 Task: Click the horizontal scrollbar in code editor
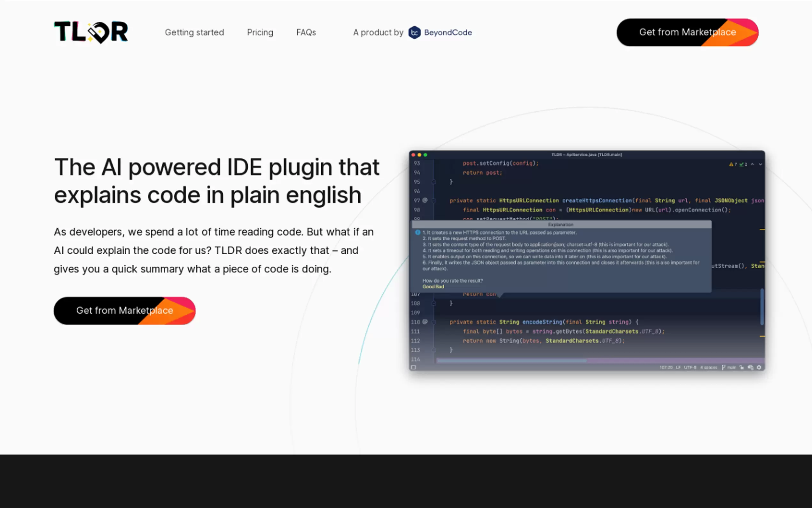click(x=511, y=361)
